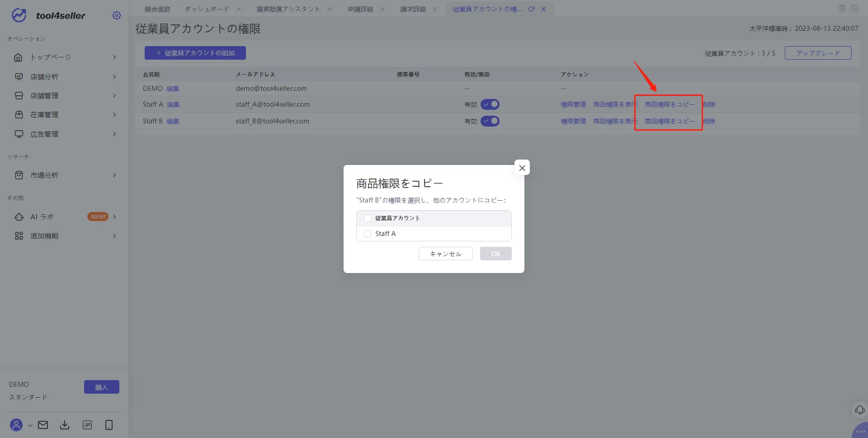
Task: Click the OK button in dialog
Action: [x=496, y=254]
